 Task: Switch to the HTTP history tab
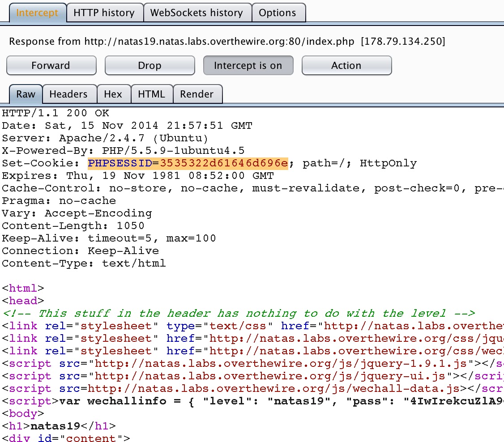105,13
